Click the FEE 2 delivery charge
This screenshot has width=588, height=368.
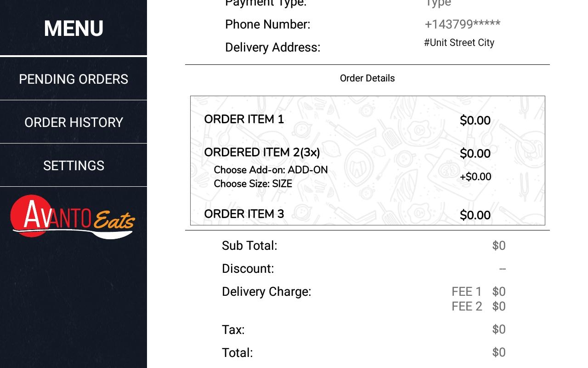point(478,306)
